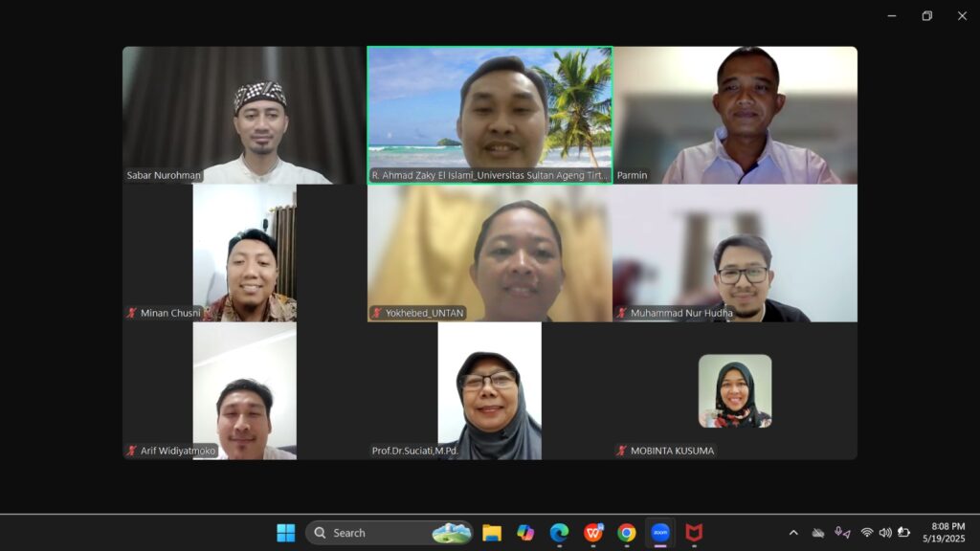Select Prof.Dr.Suciati's video tile
The image size is (980, 551).
coord(489,391)
